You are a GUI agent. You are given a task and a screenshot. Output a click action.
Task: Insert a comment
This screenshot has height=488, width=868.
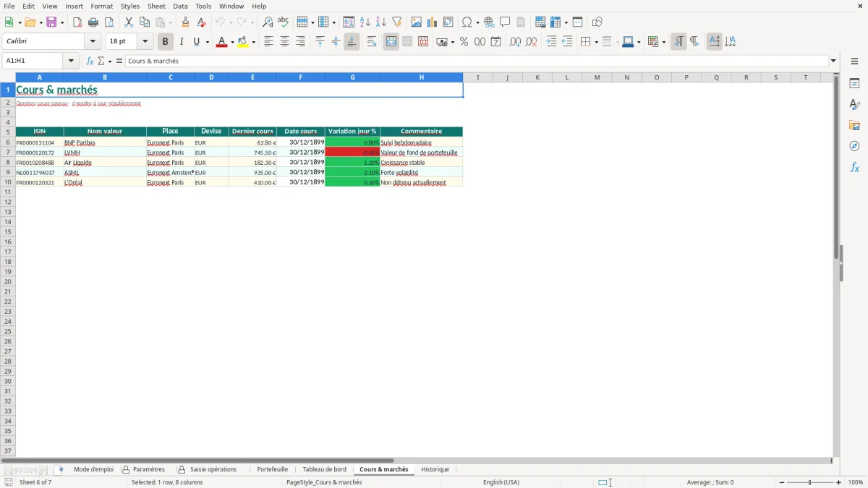tap(506, 22)
